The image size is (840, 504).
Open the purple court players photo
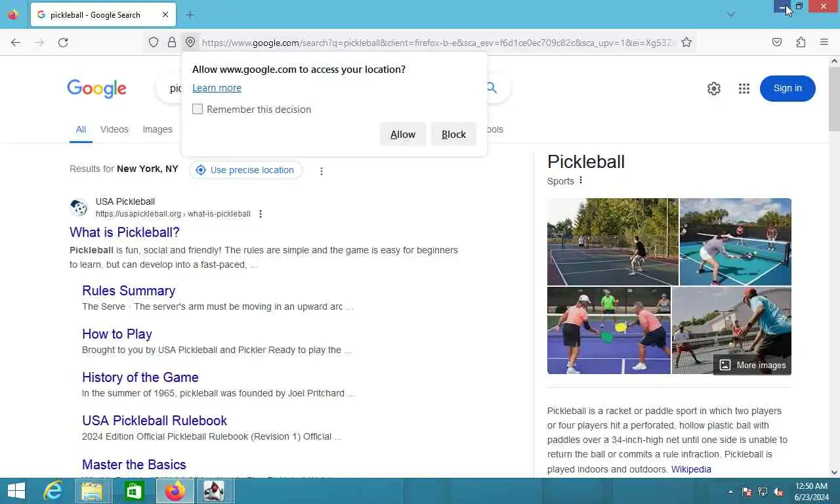(609, 331)
